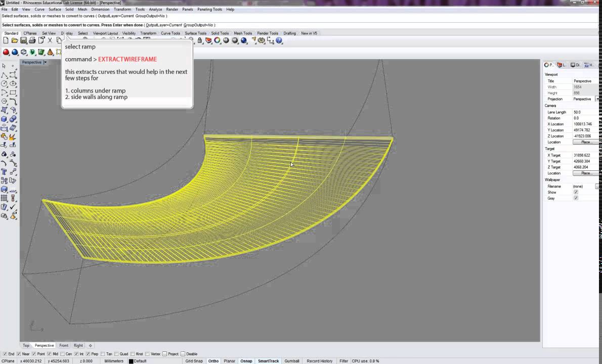Click the Record History status bar item
602x364 pixels.
[x=319, y=361]
